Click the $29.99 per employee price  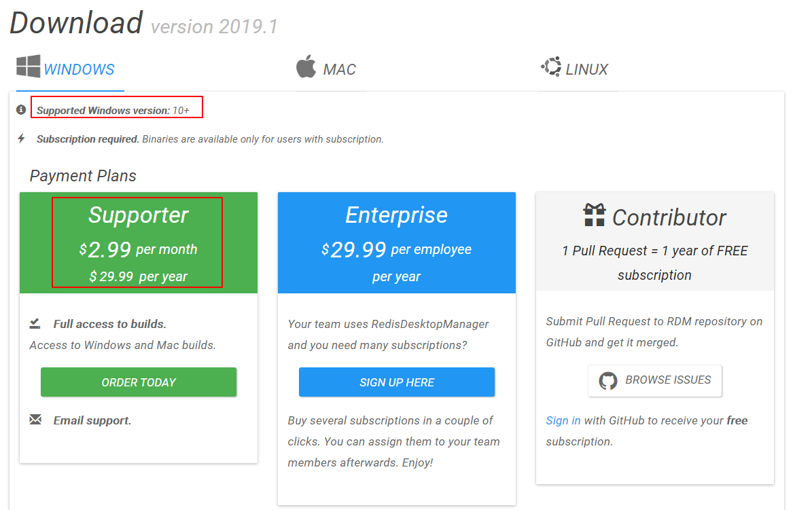click(x=397, y=249)
